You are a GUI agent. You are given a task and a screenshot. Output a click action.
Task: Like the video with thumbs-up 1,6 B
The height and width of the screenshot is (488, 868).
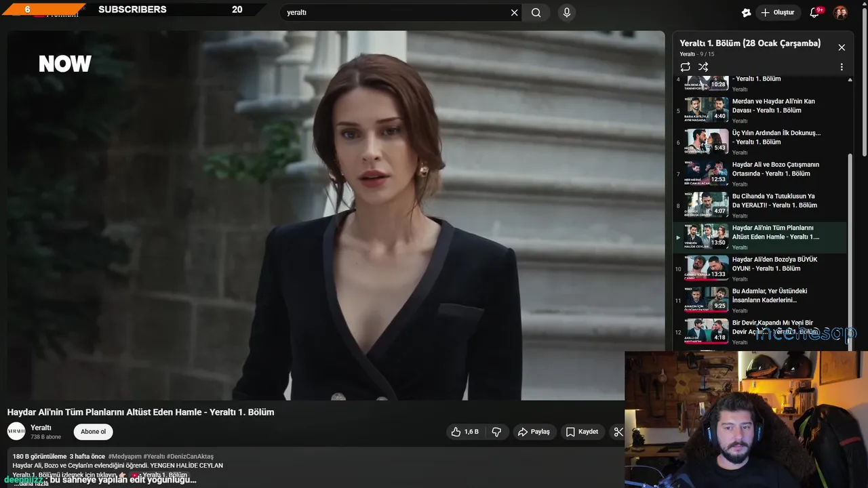(465, 432)
